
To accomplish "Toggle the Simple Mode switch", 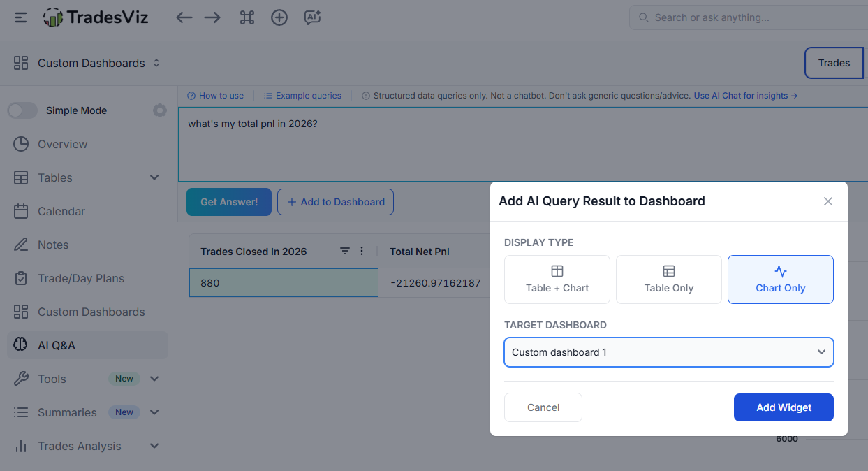I will [22, 110].
